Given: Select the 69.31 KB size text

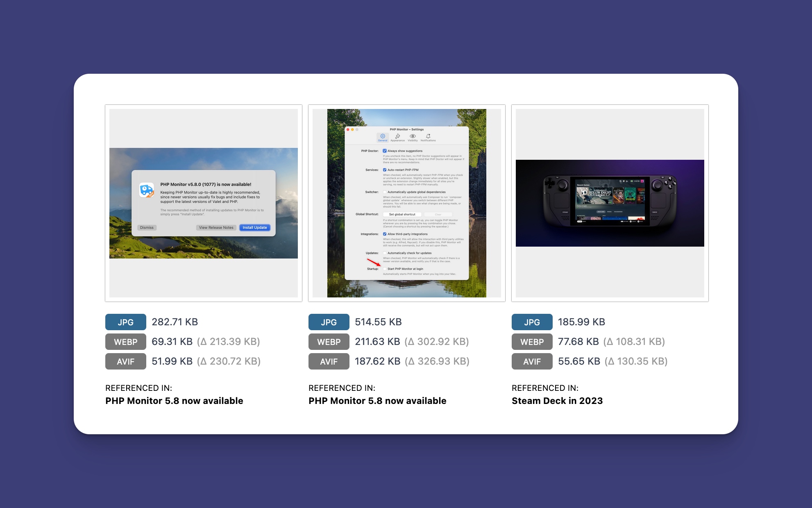Looking at the screenshot, I should [172, 342].
